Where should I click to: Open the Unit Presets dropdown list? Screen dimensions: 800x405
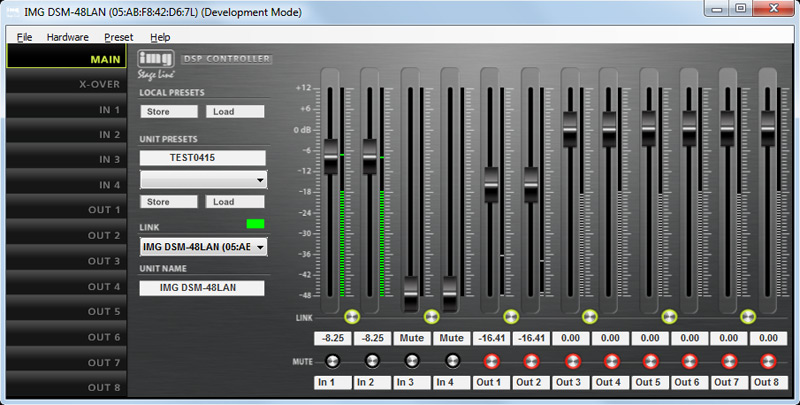pyautogui.click(x=260, y=181)
